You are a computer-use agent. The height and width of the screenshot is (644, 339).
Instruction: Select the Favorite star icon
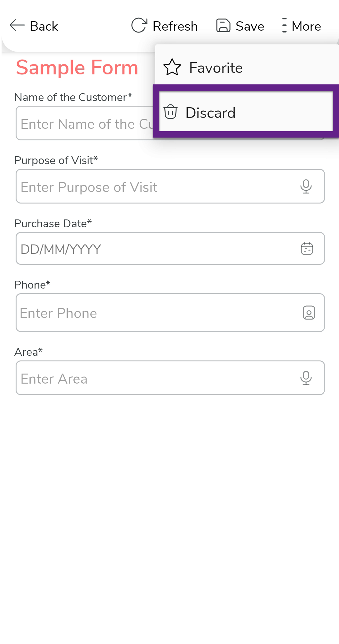click(172, 67)
